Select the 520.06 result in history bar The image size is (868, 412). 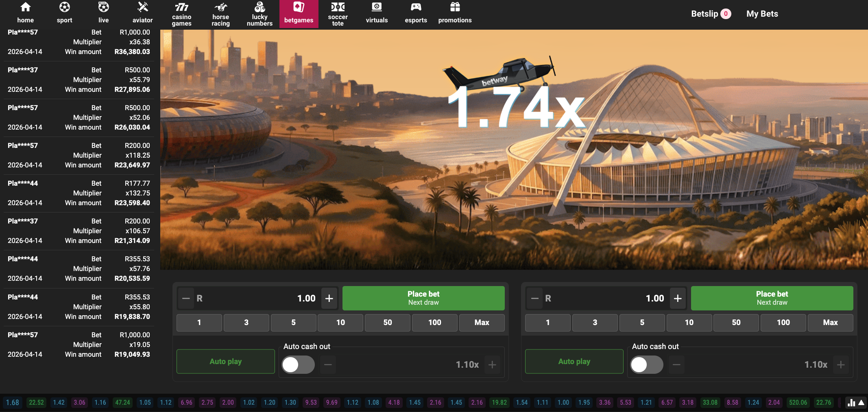pos(798,403)
